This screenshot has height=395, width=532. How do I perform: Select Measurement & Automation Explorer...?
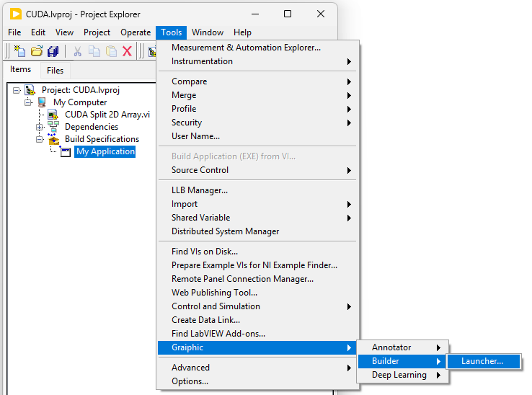(246, 48)
